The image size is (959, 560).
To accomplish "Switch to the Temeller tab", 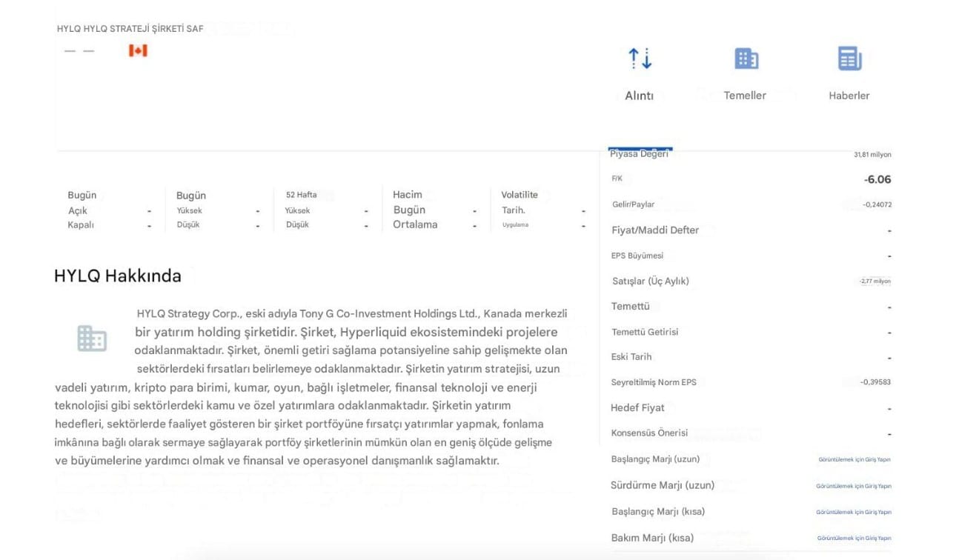I will [x=745, y=96].
